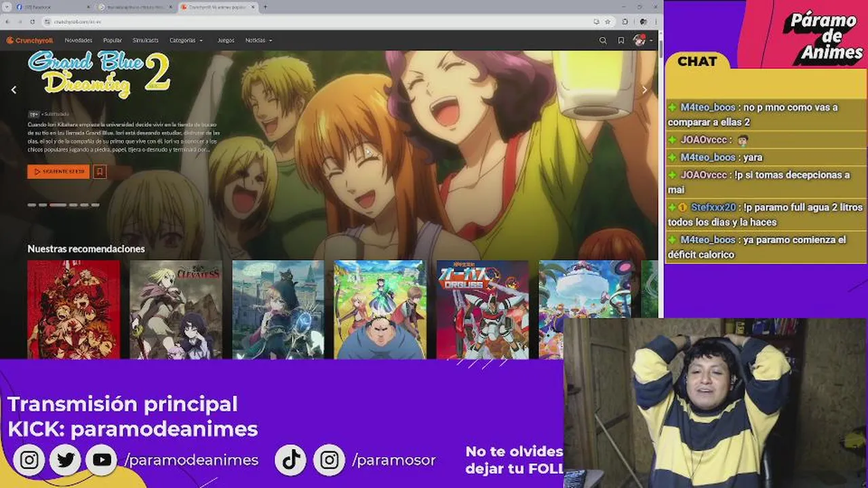Viewport: 868px width, 488px height.
Task: Open the witch with staff recommendation thumbnail
Action: [278, 310]
